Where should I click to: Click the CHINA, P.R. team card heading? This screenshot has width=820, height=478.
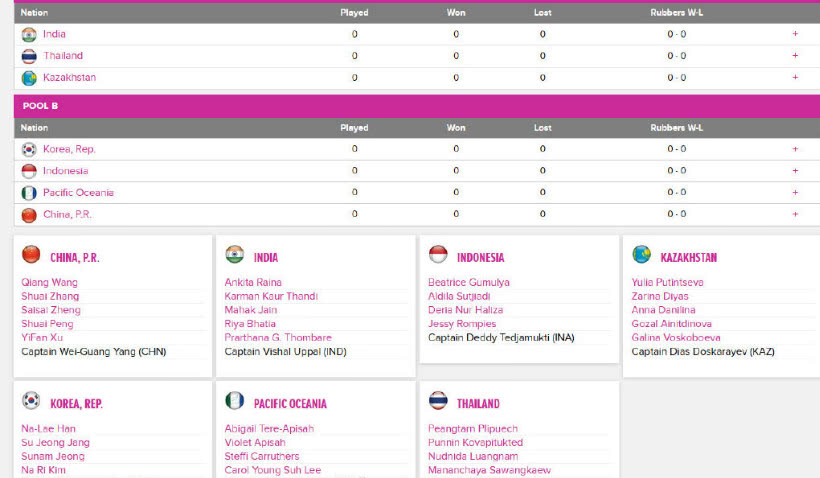(75, 258)
